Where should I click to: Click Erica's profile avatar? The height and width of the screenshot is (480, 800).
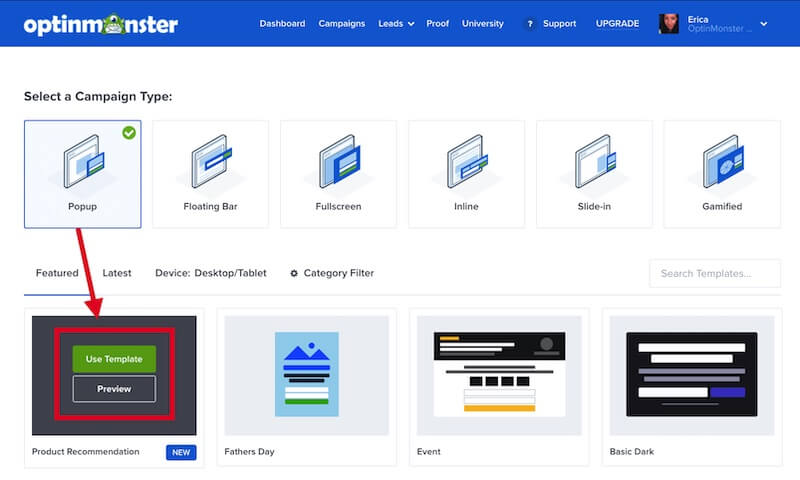pyautogui.click(x=669, y=23)
